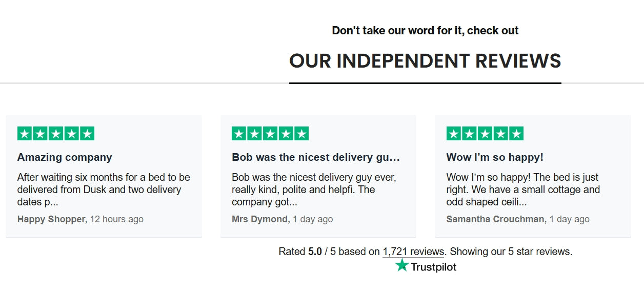Click '12 hours ago' review timestamp
Viewport: 644px width, 296px height.
(x=117, y=219)
